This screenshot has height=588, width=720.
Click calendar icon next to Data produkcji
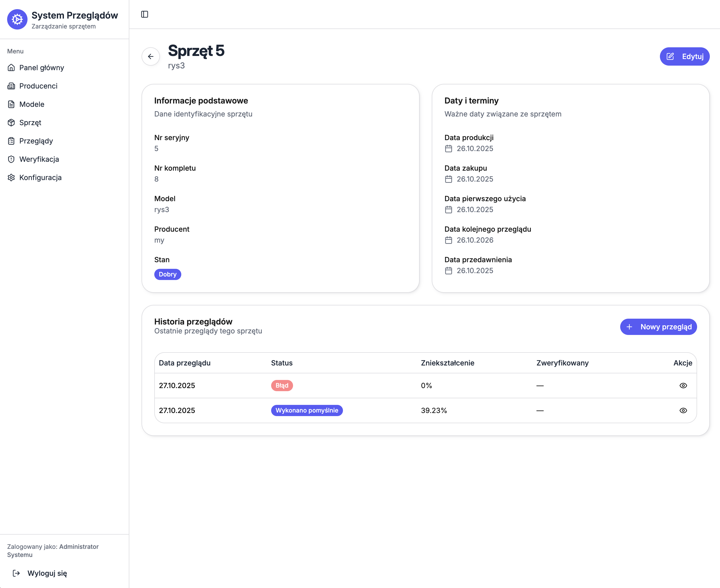click(449, 149)
